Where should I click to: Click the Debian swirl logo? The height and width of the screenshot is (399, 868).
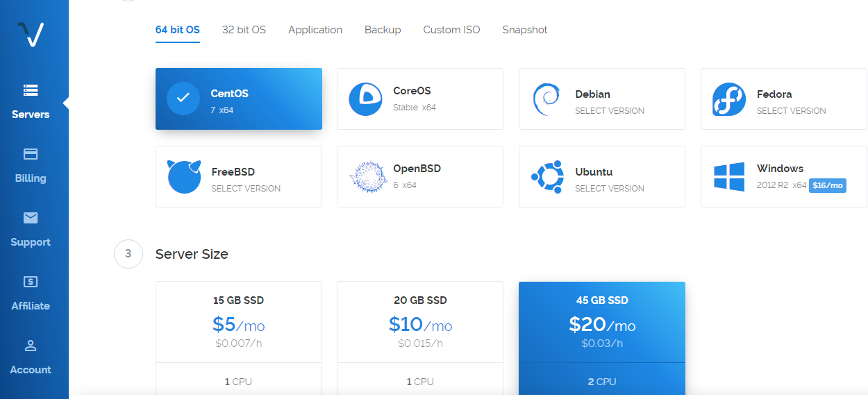[x=546, y=99]
